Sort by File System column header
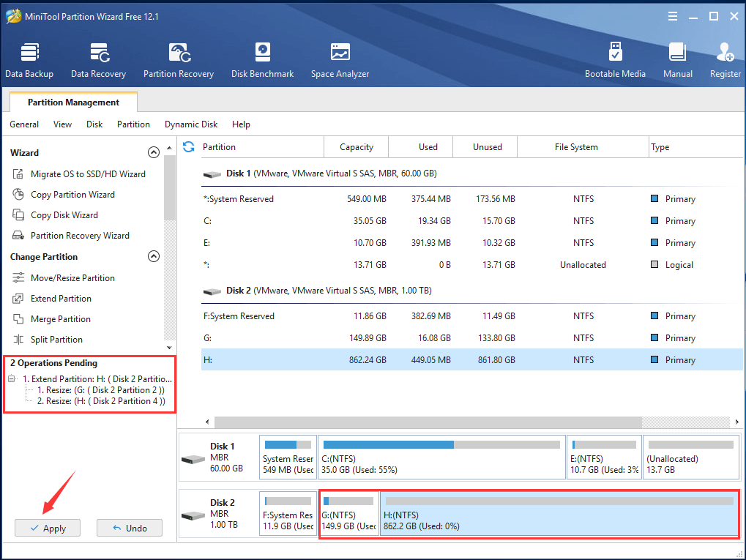Image resolution: width=746 pixels, height=560 pixels. [x=583, y=147]
